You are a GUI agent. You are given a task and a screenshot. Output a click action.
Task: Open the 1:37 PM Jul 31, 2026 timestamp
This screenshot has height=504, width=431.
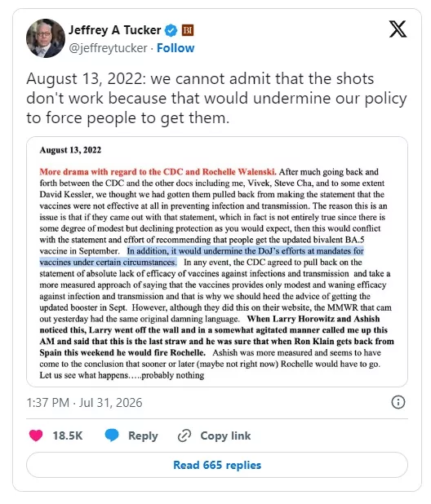click(84, 402)
